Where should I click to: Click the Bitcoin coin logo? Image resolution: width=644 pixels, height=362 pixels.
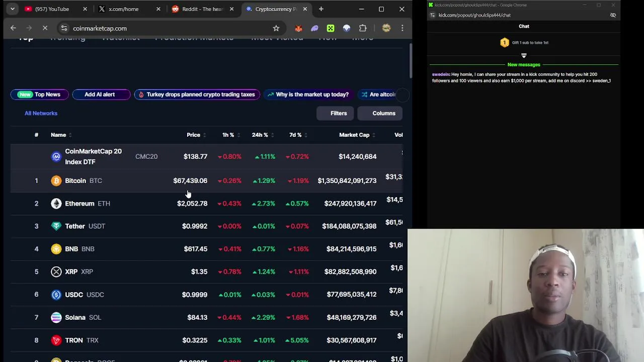tap(56, 180)
